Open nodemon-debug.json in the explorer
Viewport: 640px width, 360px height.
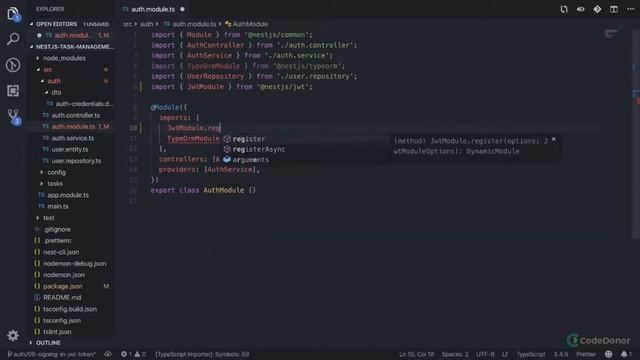(x=75, y=264)
